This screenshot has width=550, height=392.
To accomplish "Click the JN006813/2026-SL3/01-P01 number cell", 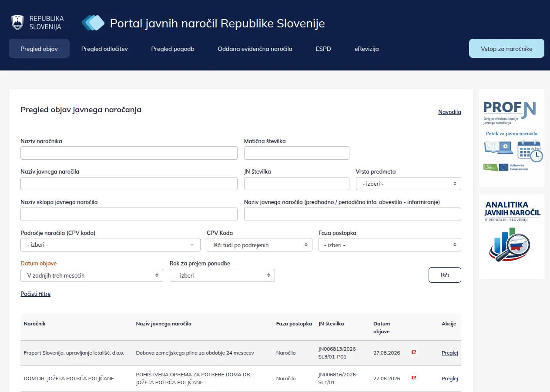I will click(338, 353).
